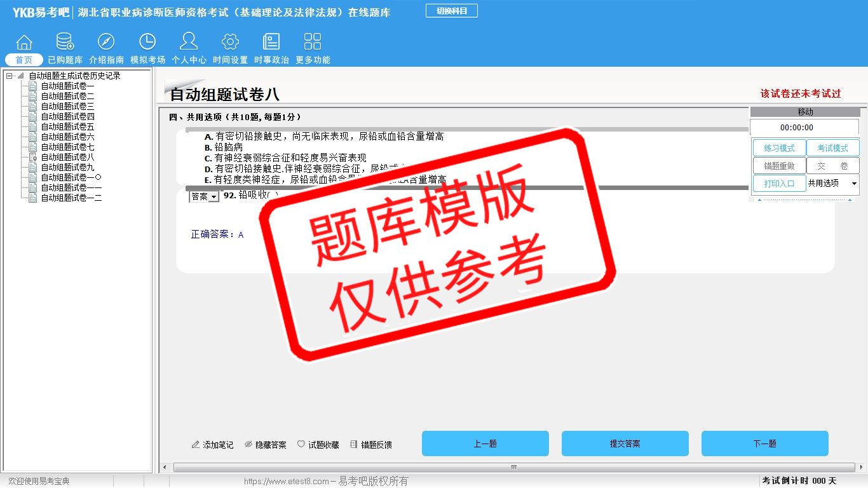Screen dimensions: 868x488
Task: Open 个人中心 person icon
Action: click(x=189, y=41)
